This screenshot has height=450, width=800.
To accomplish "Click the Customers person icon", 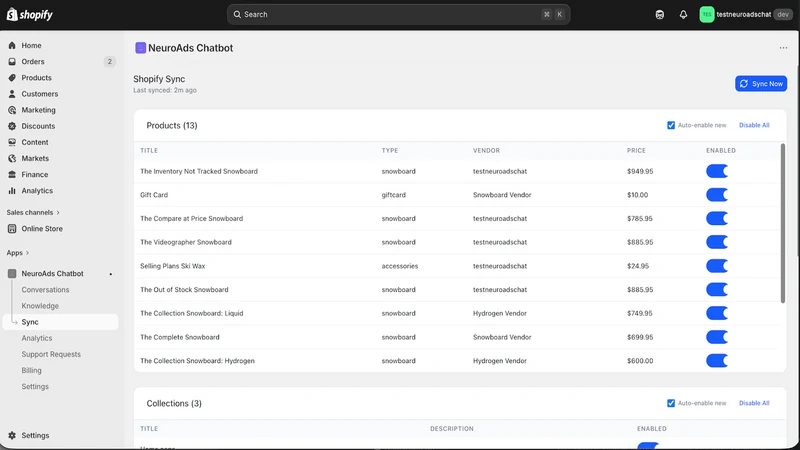I will pos(12,94).
